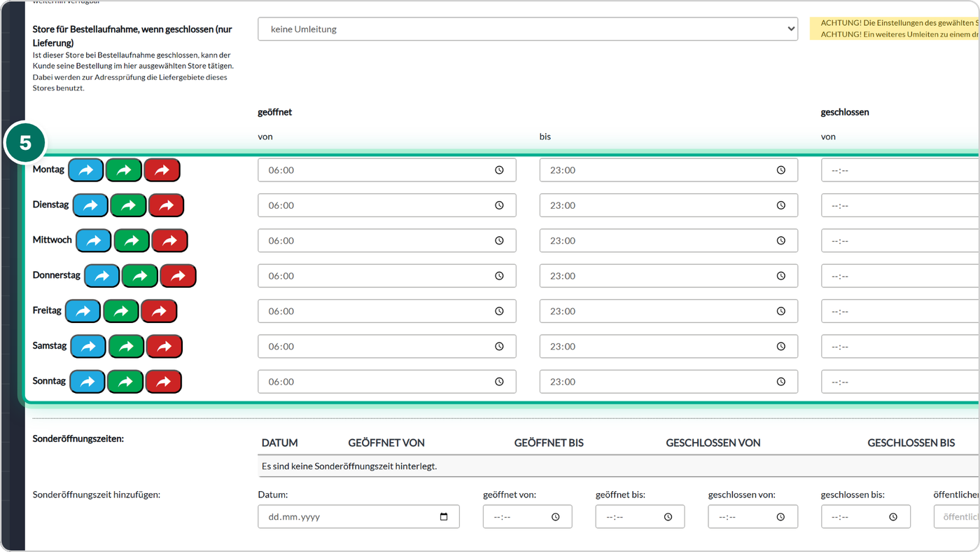Click the 'Sonderöffnungszeiten:' label
The image size is (980, 552).
78,439
